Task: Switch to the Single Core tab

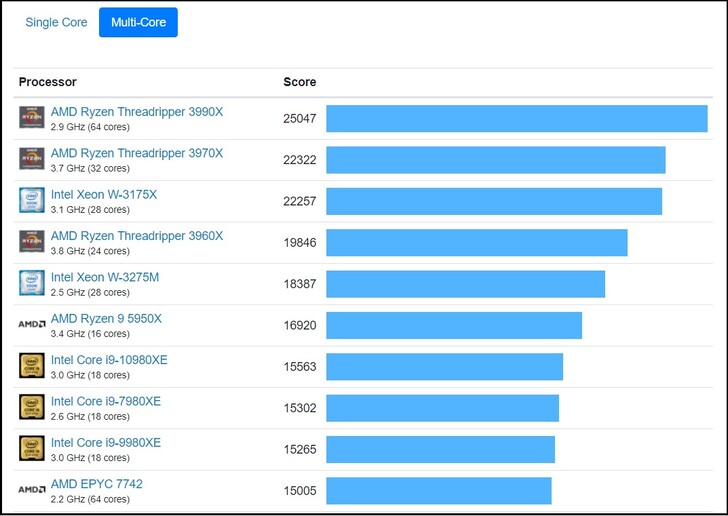Action: point(56,22)
